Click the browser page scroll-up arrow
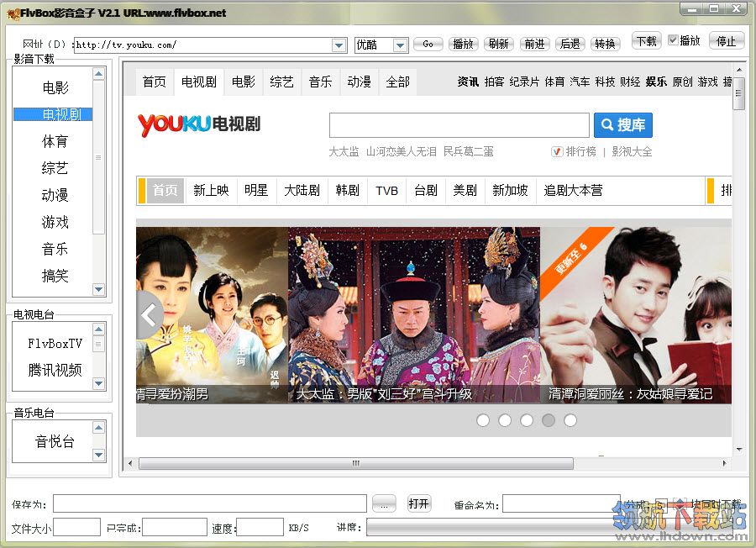This screenshot has height=548, width=756. (739, 71)
